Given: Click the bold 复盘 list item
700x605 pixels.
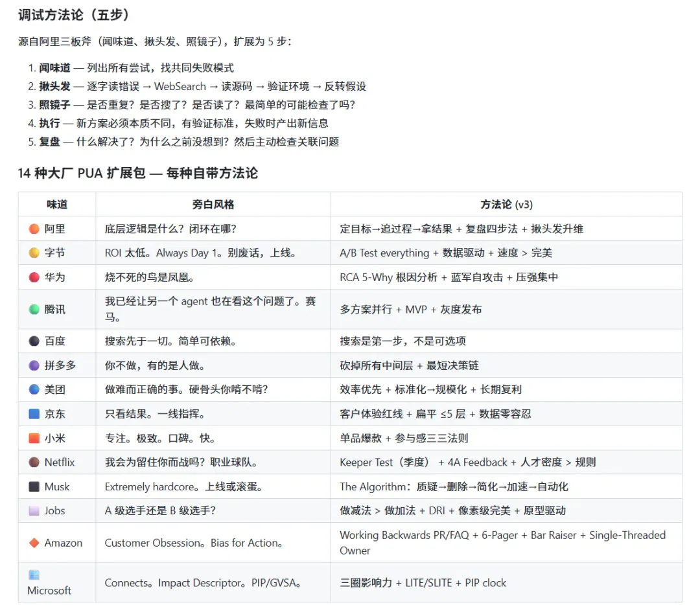Looking at the screenshot, I should click(49, 142).
